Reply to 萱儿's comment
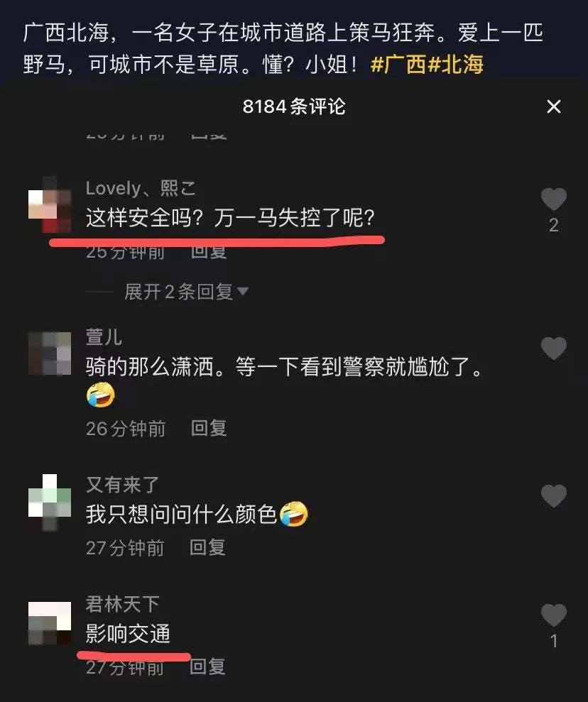This screenshot has width=588, height=702. click(208, 428)
